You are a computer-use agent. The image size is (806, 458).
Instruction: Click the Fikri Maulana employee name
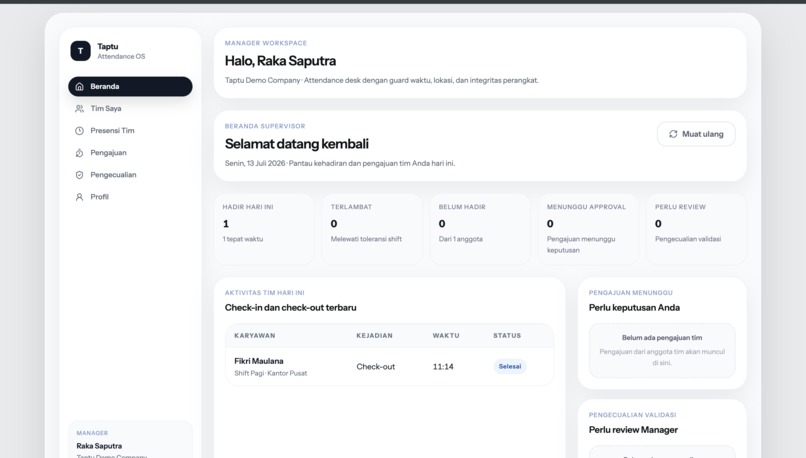click(x=259, y=361)
